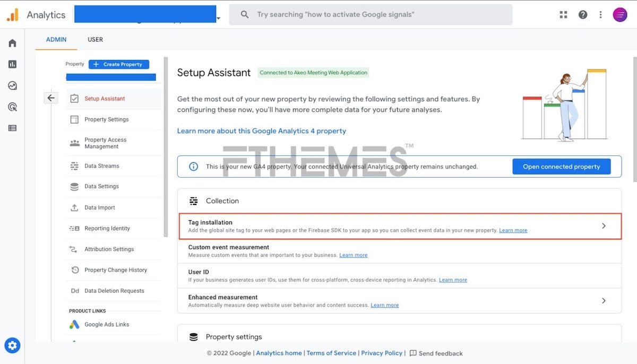
Task: Click the info icon in GA4 notice
Action: coord(194,167)
